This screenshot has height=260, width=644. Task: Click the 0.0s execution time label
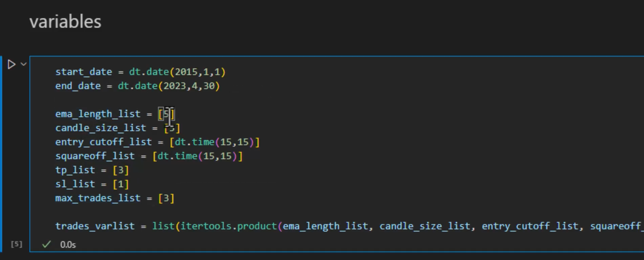point(68,244)
